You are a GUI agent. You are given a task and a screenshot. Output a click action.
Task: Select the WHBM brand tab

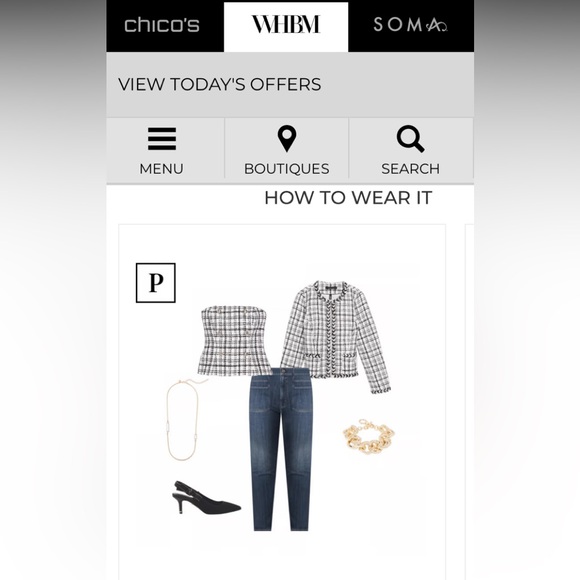coord(286,27)
